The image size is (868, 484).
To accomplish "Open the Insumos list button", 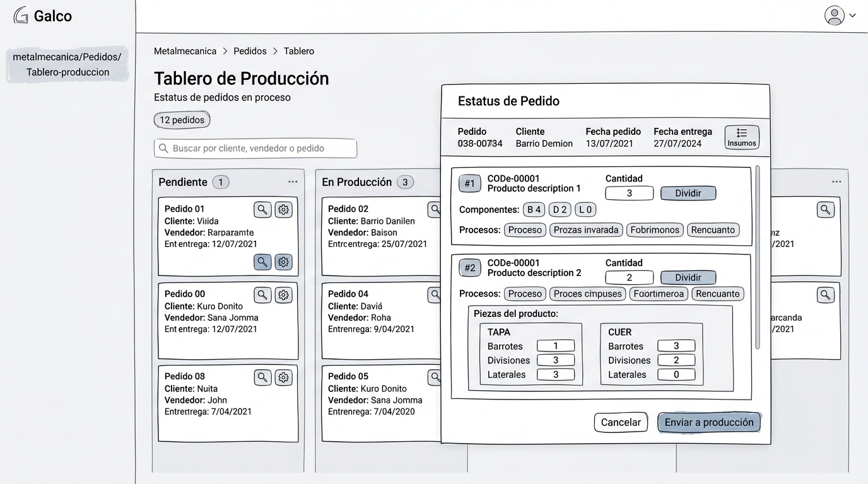I will pos(742,137).
